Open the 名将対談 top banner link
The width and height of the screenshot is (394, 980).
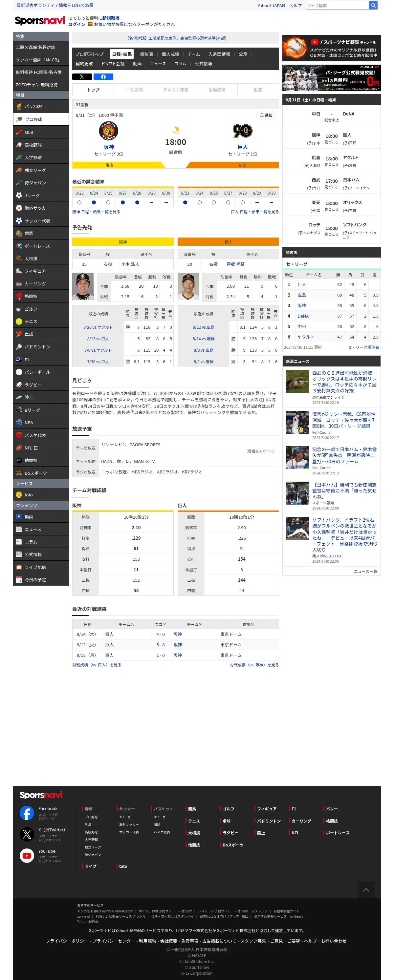176,38
